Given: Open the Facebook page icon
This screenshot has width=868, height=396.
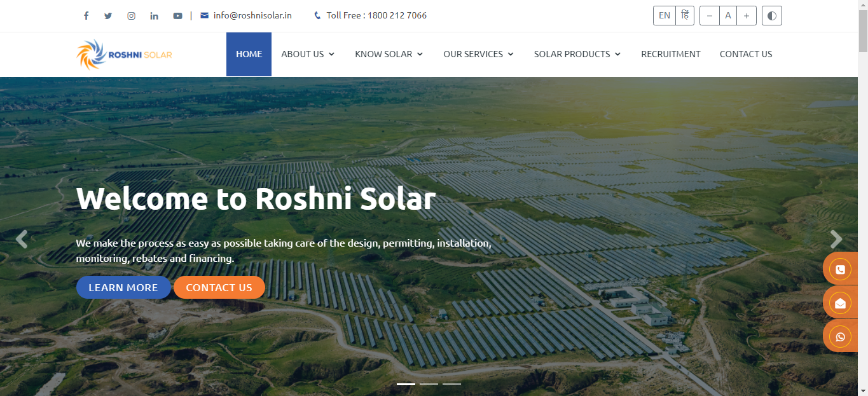Looking at the screenshot, I should [x=86, y=16].
